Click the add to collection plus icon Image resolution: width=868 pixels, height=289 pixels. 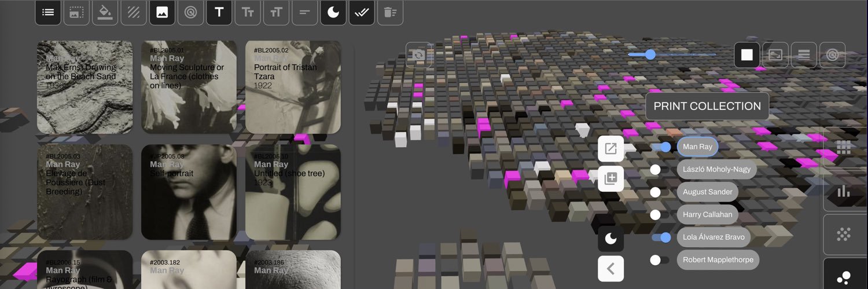[x=610, y=178]
